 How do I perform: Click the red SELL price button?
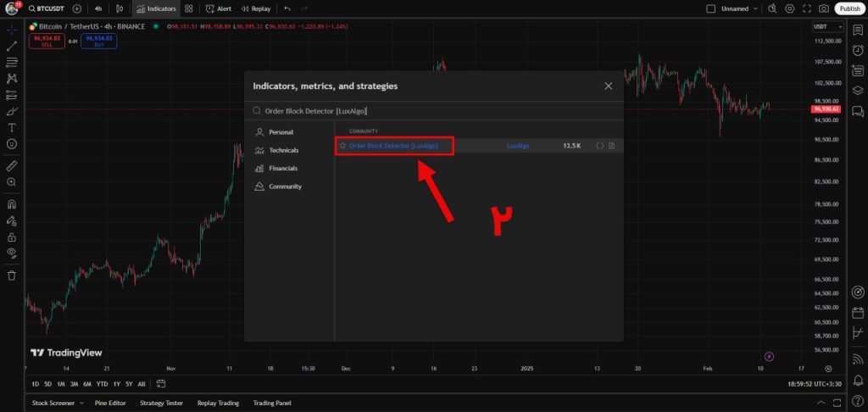tap(47, 41)
